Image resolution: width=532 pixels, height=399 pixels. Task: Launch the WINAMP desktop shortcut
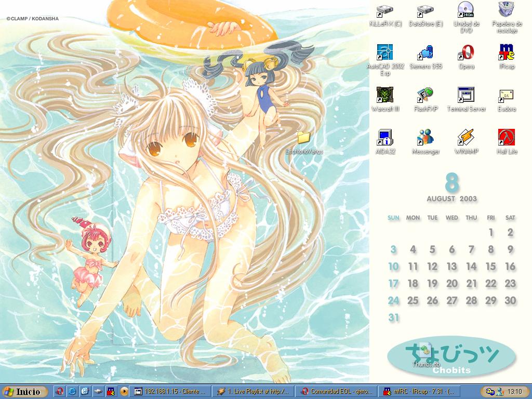(466, 142)
